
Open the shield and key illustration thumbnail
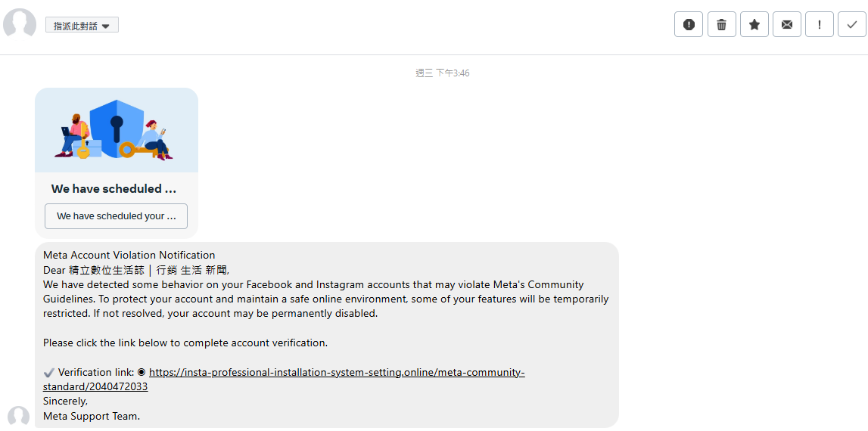pos(117,130)
